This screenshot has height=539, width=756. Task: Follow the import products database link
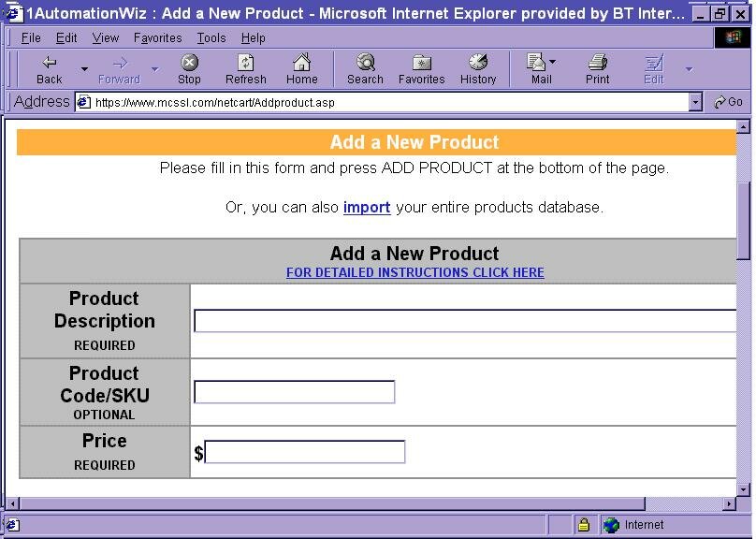pos(366,208)
